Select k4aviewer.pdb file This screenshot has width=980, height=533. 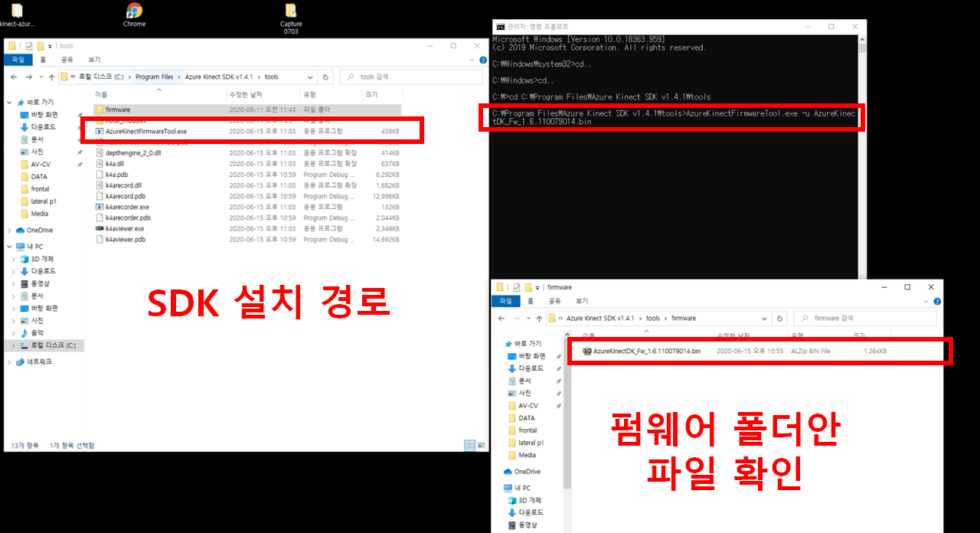(x=247, y=239)
